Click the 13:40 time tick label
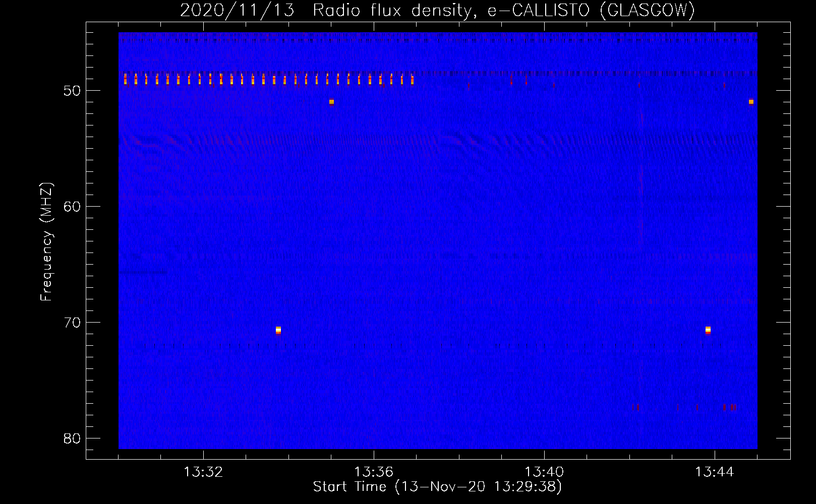The image size is (816, 504). tap(544, 472)
